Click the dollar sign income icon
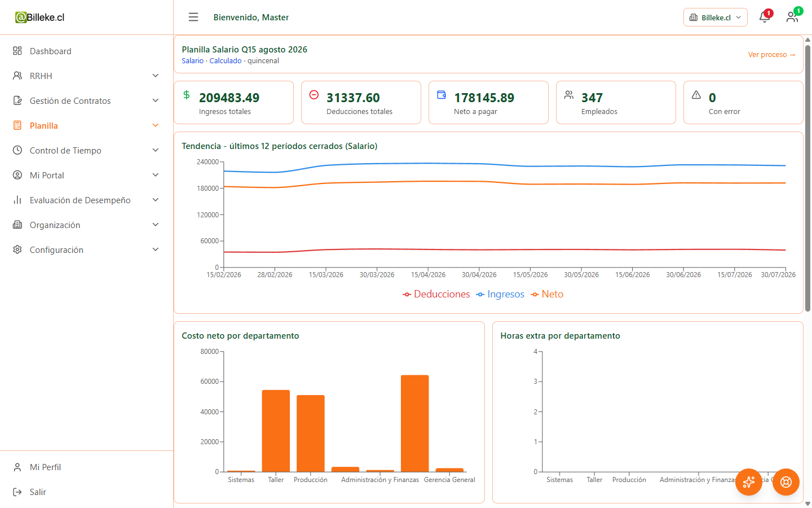The image size is (812, 508). point(187,95)
